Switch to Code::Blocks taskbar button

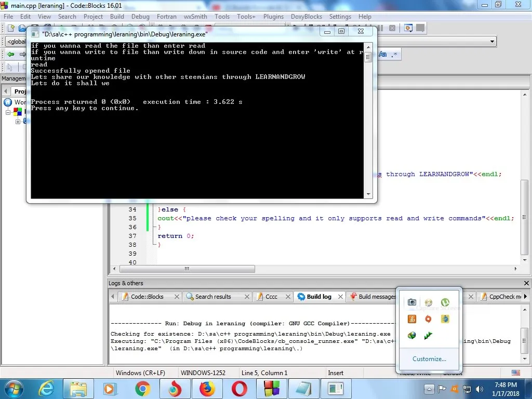(271, 389)
